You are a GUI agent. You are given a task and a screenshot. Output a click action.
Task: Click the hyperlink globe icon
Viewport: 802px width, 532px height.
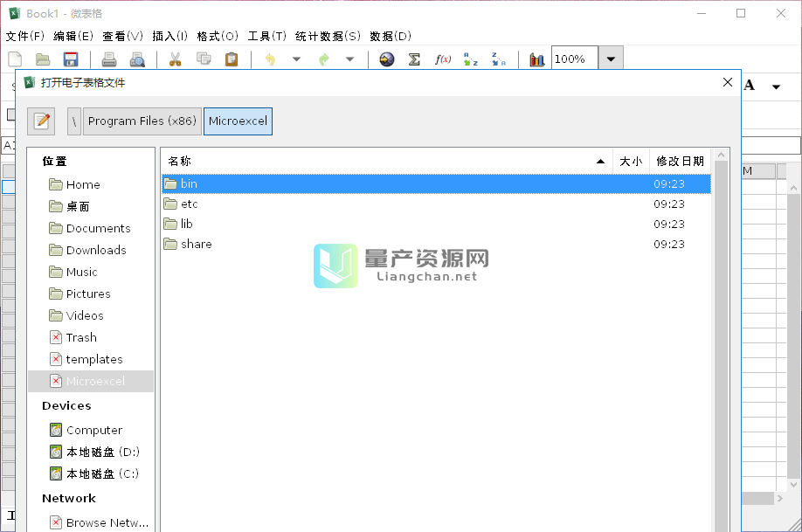[387, 59]
